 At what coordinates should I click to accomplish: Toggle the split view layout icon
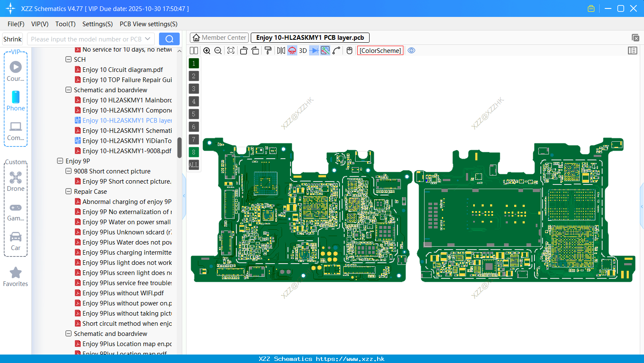194,50
